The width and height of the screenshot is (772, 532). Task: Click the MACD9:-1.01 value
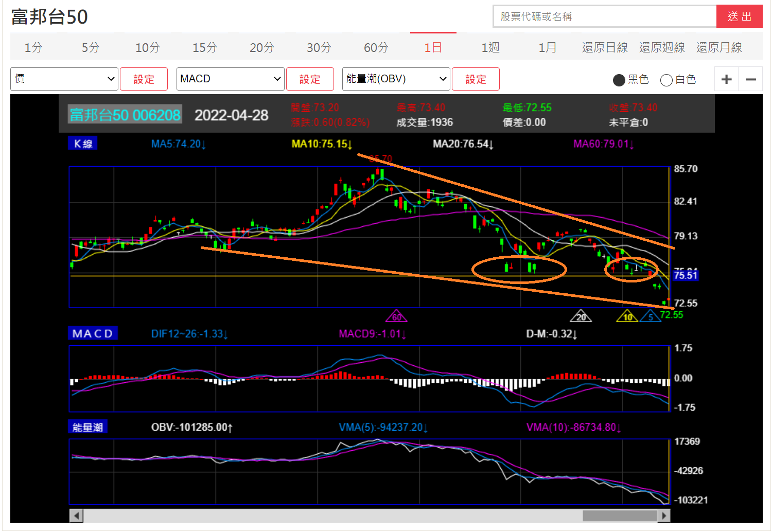pyautogui.click(x=373, y=334)
